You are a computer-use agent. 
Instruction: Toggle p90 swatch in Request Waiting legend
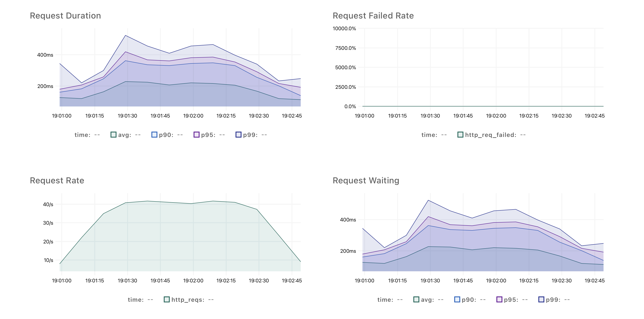pos(457,299)
